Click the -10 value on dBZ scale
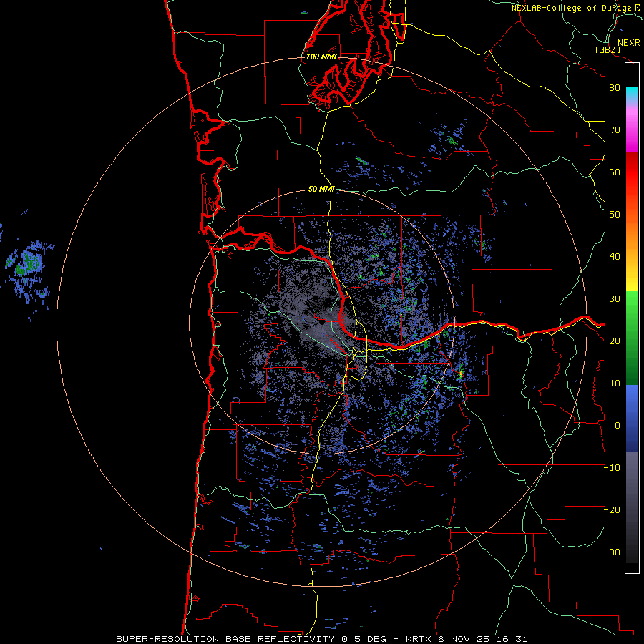Screen dimensions: 644x644 pyautogui.click(x=612, y=468)
